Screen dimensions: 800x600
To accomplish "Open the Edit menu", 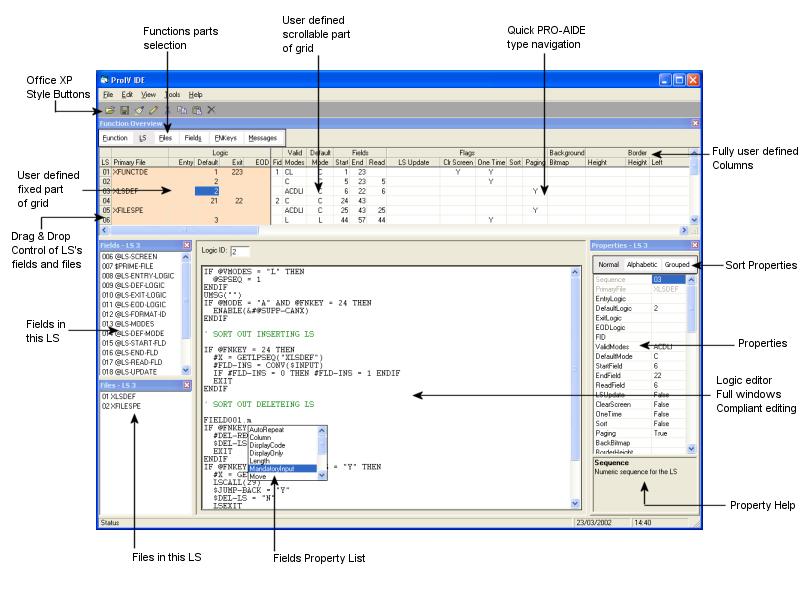I will click(127, 95).
